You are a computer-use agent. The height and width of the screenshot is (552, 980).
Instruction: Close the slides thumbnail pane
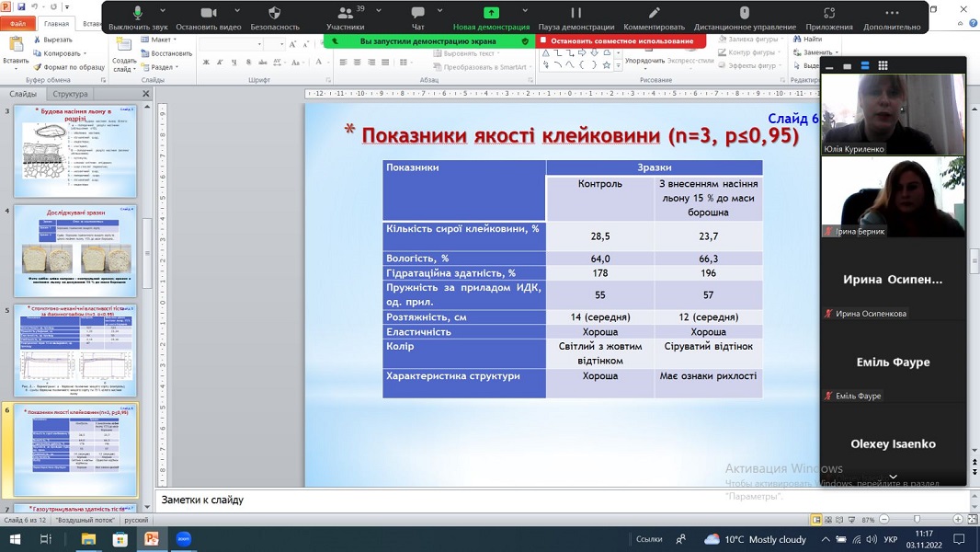pos(146,94)
